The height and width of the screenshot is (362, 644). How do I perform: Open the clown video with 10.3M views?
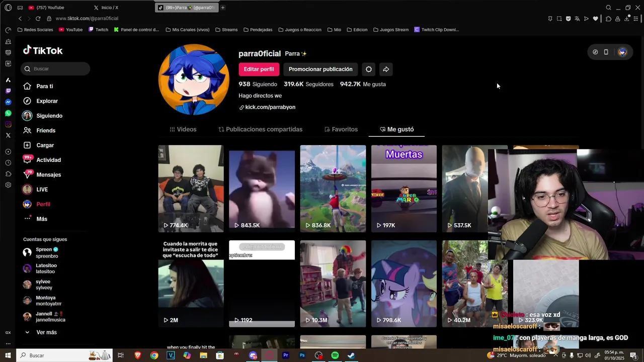[x=333, y=284]
